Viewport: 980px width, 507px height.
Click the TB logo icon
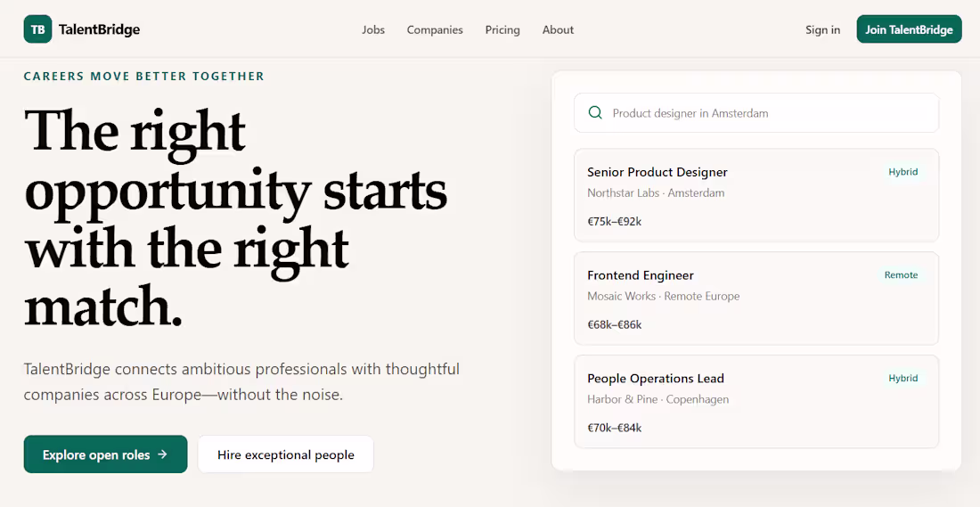click(37, 29)
